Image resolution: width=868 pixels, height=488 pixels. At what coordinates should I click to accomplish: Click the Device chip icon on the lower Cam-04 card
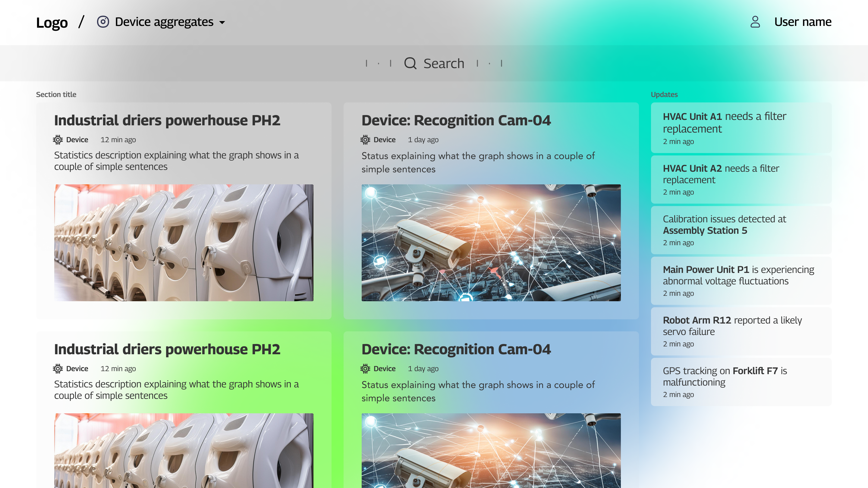pos(365,368)
